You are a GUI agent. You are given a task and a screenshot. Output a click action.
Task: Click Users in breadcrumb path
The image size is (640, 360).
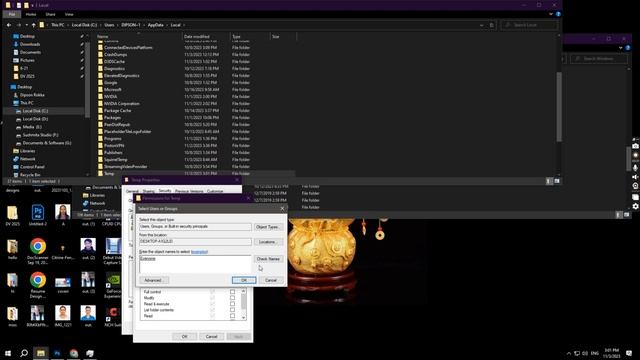tap(109, 25)
